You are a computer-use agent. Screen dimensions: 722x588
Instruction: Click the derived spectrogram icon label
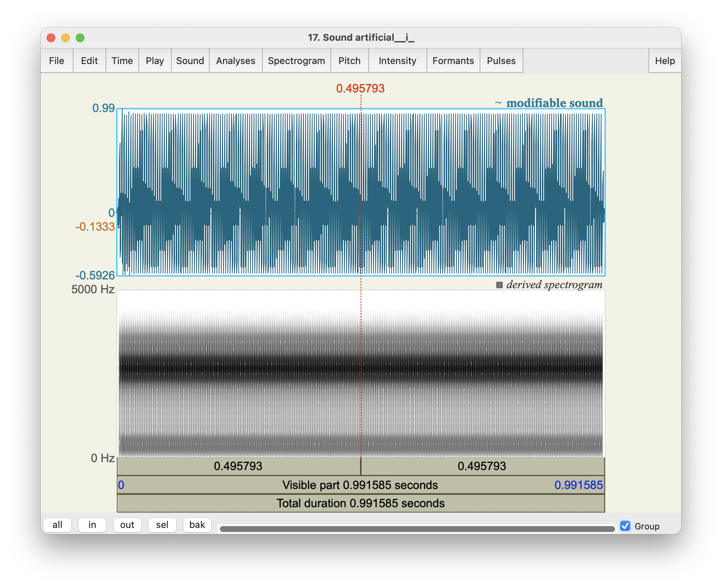click(549, 285)
